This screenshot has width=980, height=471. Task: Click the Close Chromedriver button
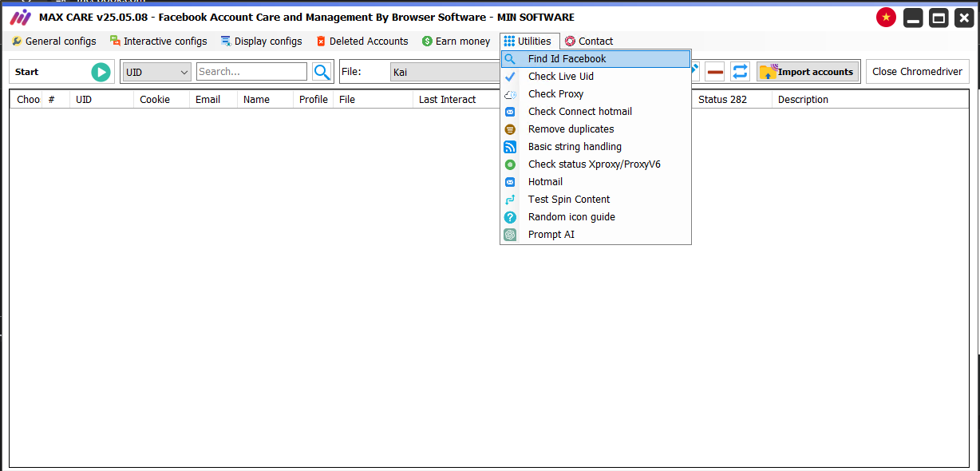[918, 72]
